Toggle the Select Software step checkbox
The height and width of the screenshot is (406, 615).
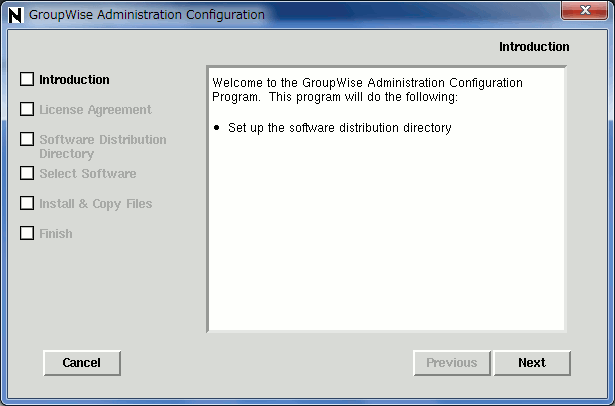[27, 173]
